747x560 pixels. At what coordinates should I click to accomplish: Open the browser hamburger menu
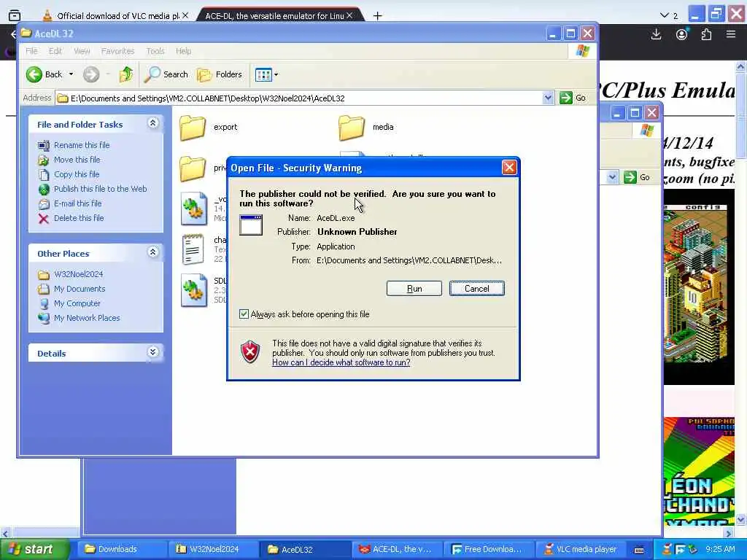[x=731, y=34]
